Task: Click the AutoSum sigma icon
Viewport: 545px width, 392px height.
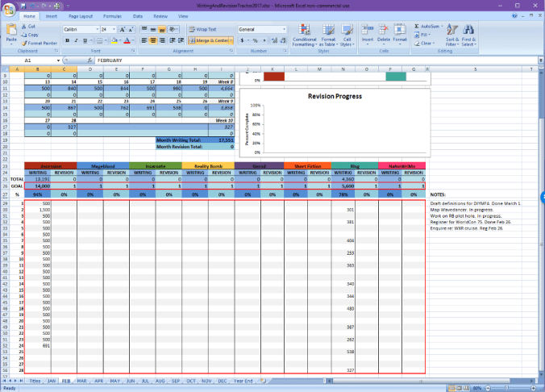Action: click(417, 26)
